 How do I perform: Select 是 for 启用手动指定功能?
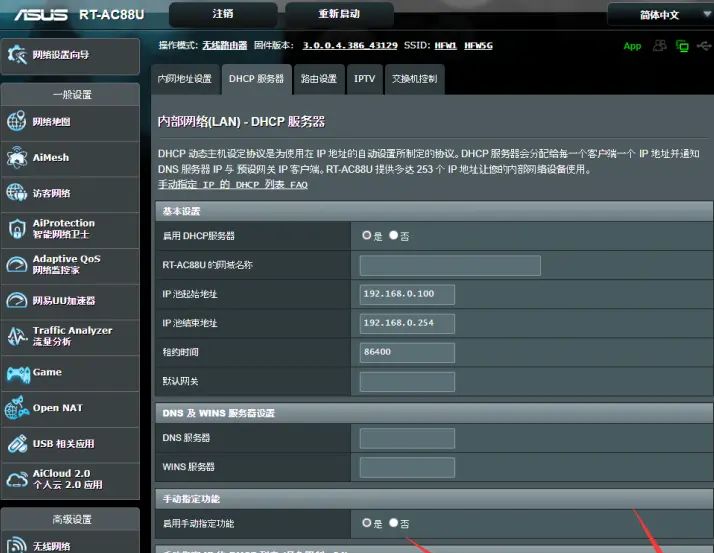(367, 522)
